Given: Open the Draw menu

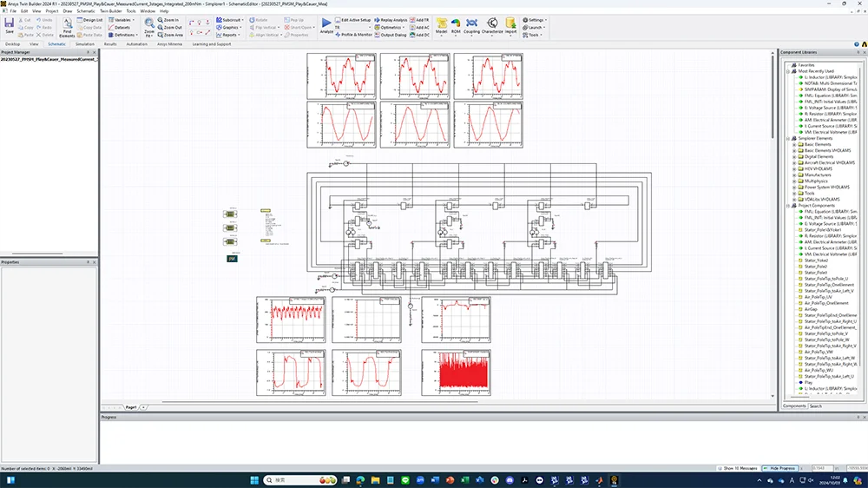Looking at the screenshot, I should (x=68, y=11).
